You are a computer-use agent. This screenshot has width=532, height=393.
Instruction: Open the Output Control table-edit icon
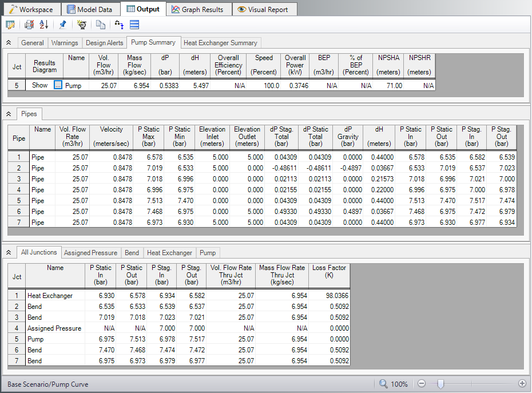click(x=10, y=25)
